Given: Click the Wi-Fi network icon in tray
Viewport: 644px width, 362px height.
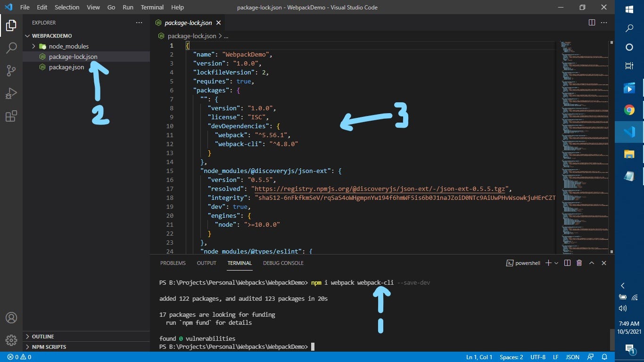Looking at the screenshot, I should tap(635, 297).
